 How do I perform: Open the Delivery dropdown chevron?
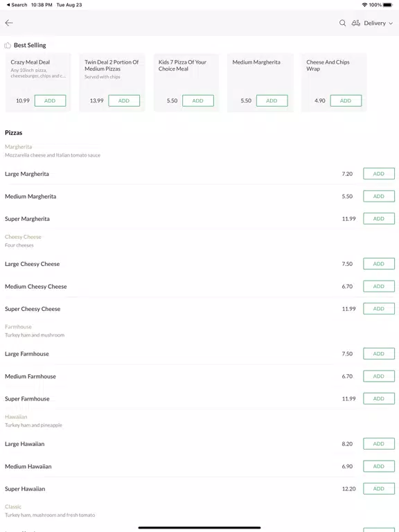[391, 24]
